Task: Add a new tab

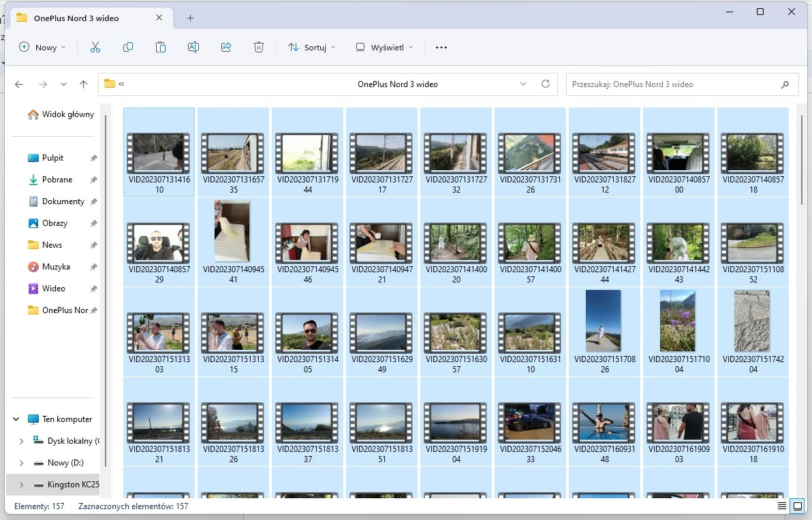Action: 191,18
